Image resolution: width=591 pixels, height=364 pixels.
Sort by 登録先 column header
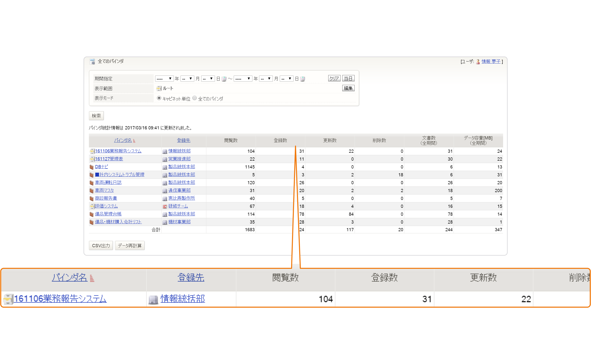coord(184,140)
